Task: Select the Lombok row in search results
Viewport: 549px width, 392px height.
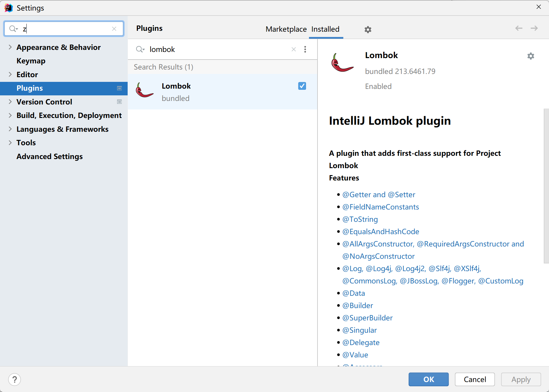Action: (x=222, y=92)
